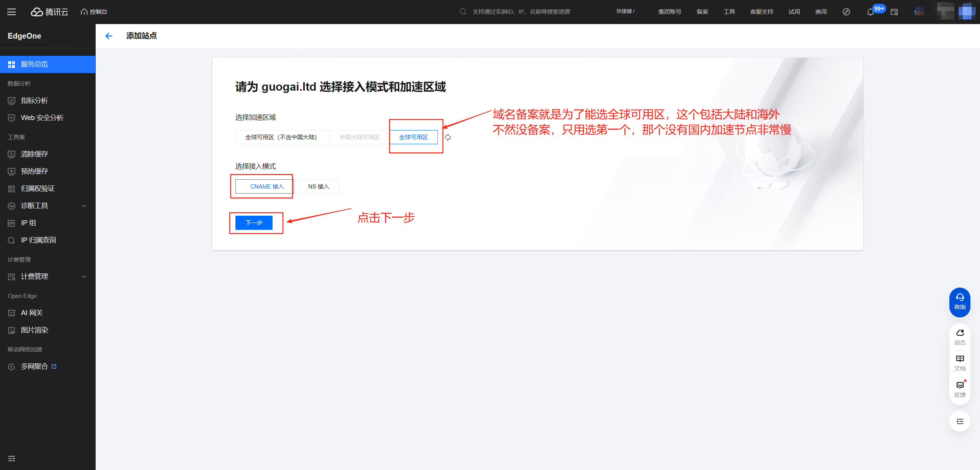This screenshot has width=980, height=470.
Task: Select 全球可用区 (不含中国大陆) acceleration region
Action: coord(281,137)
